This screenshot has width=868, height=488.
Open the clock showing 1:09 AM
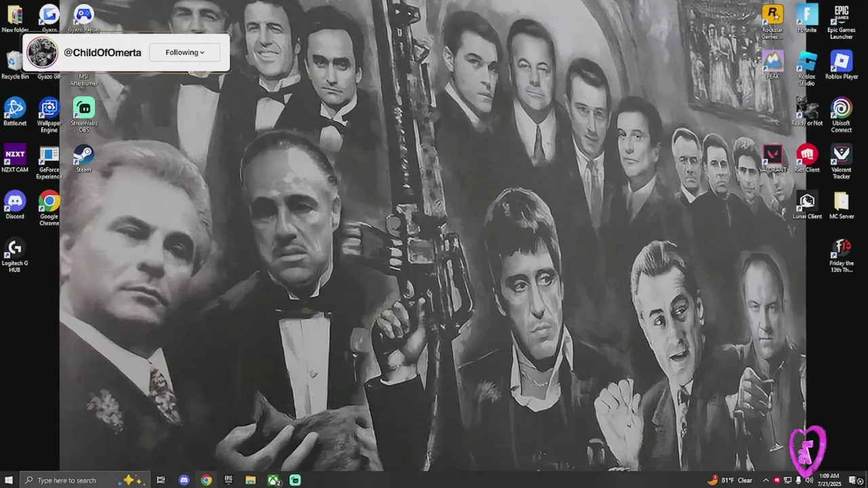point(829,480)
